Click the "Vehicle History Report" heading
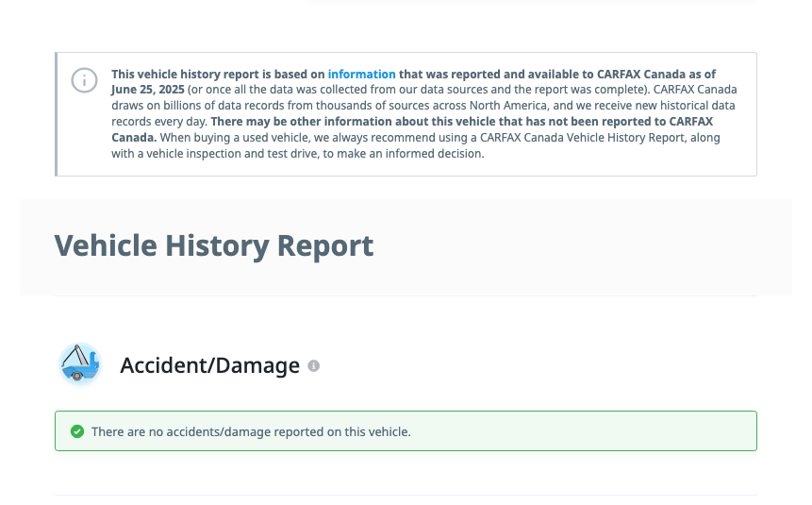 214,245
